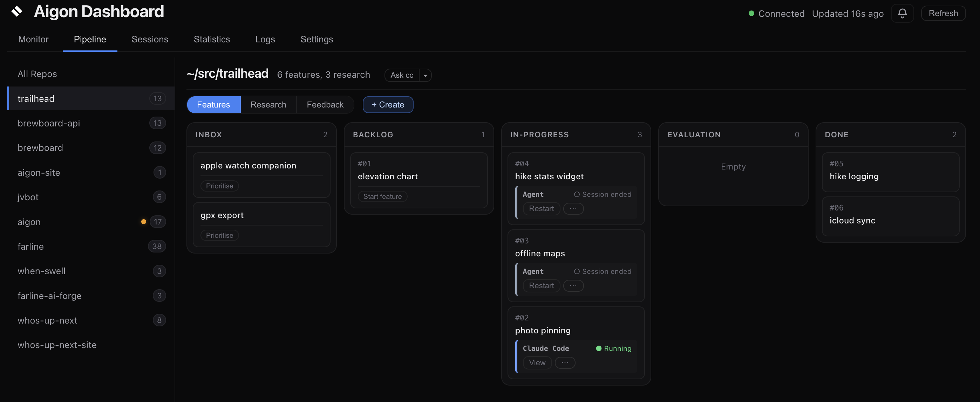Switch to the Sessions tab
This screenshot has height=402, width=980.
click(150, 39)
